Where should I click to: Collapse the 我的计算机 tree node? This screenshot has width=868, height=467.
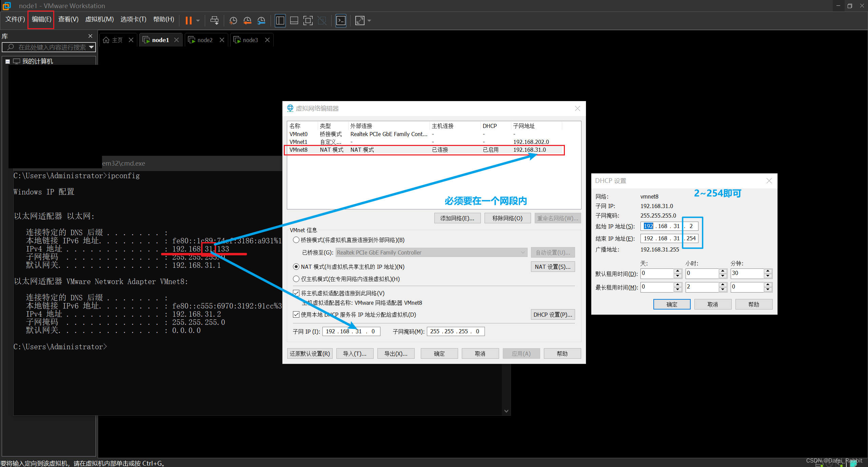(x=7, y=61)
